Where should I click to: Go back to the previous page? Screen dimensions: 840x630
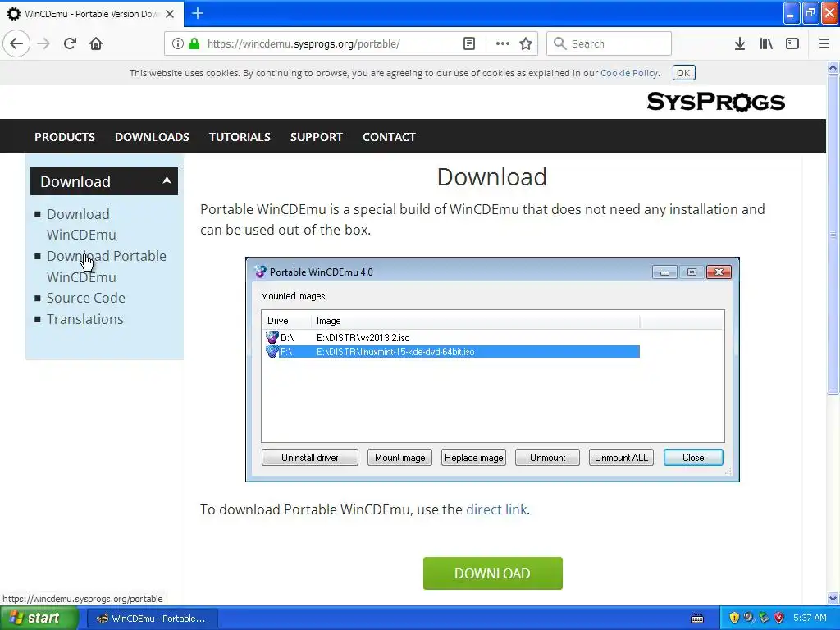(16, 43)
